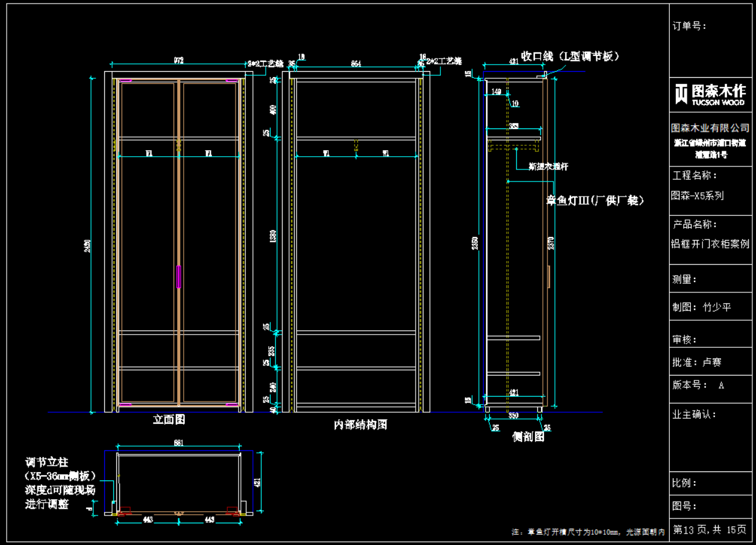Select the 章鱼灯III annotation text
This screenshot has width=756, height=545.
point(595,201)
